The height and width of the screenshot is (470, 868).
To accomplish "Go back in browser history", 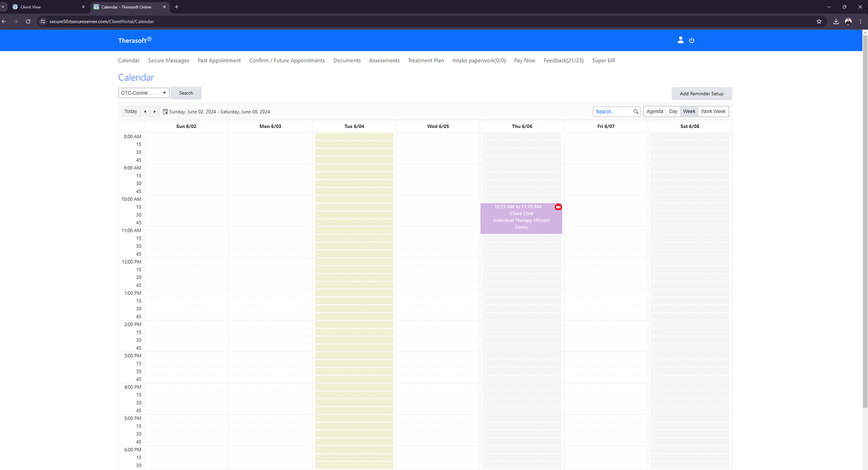I will point(4,21).
